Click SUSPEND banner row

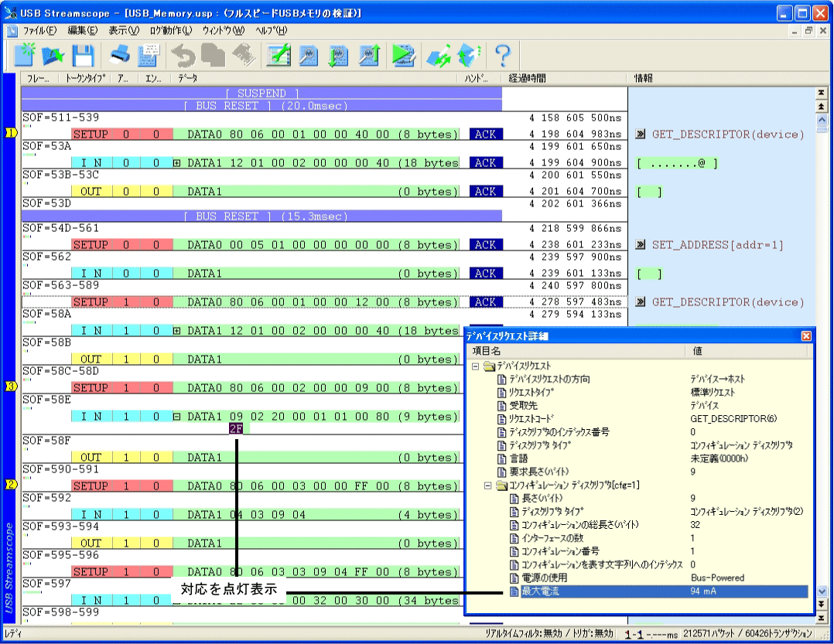point(261,93)
